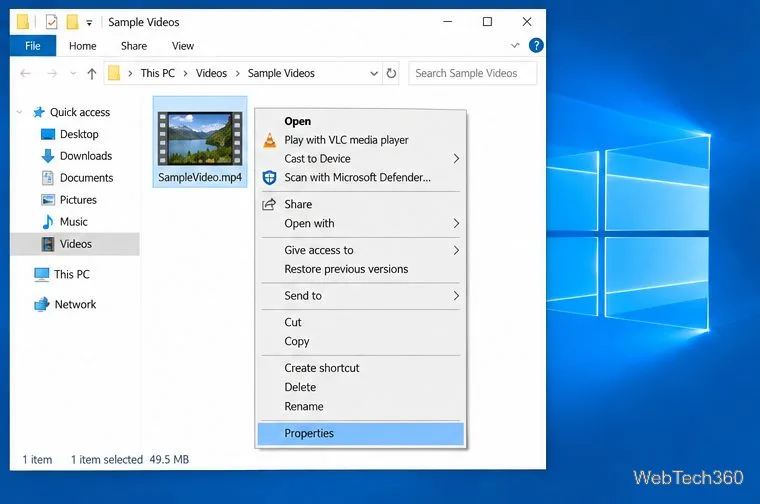Click the Properties quick-access toolbar icon
The width and height of the screenshot is (760, 504).
pyautogui.click(x=51, y=22)
